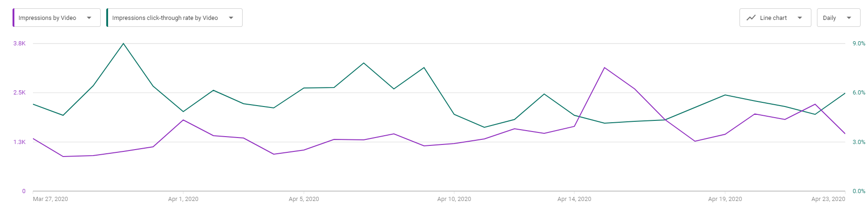
Task: Open the click-through rate metric dropdown arrow
Action: [231, 18]
